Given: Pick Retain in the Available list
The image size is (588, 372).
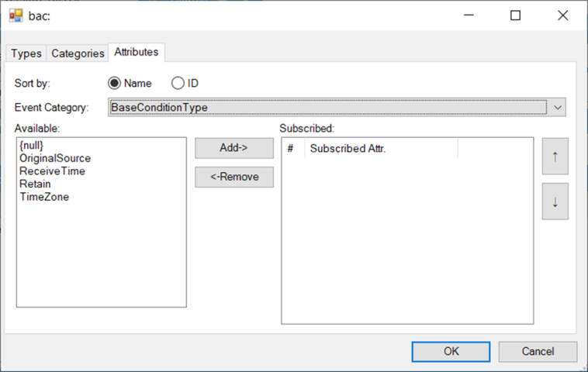Looking at the screenshot, I should (x=36, y=184).
